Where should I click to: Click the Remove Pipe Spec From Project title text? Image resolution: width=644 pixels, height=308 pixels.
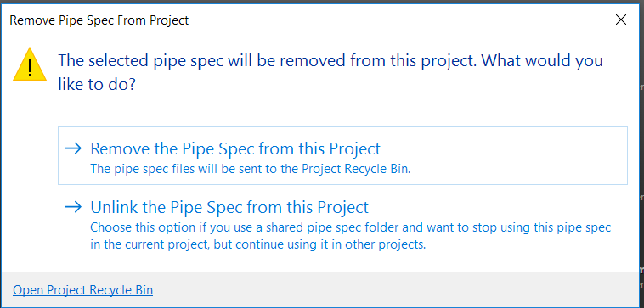coord(99,20)
